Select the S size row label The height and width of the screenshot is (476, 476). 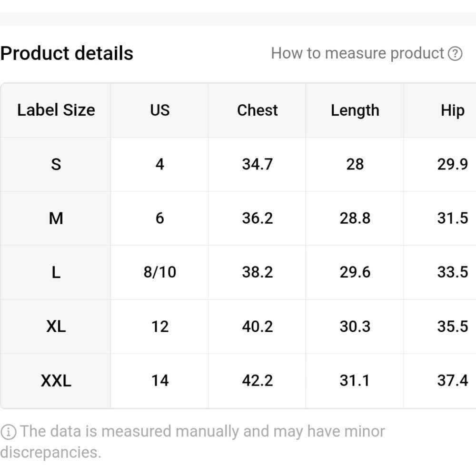click(x=56, y=164)
